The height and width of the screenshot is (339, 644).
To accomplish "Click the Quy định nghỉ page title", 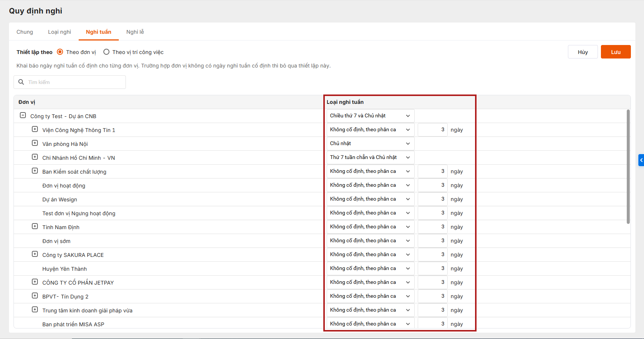I will click(x=36, y=11).
